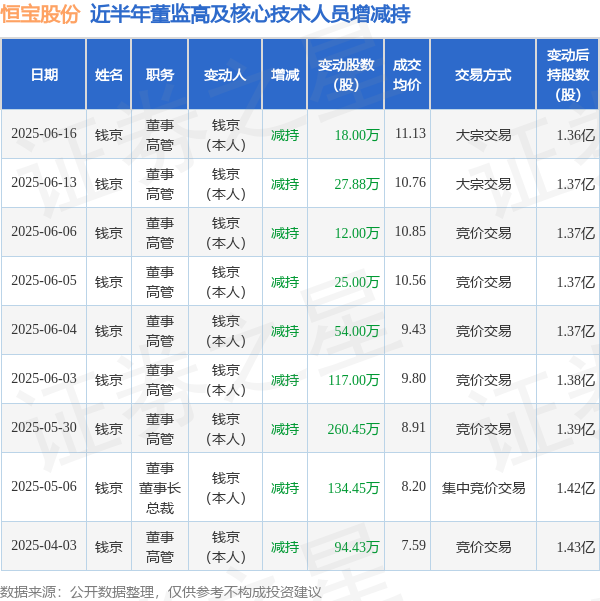The image size is (600, 601).
Task: Click 大宗交易 in the 2025-06-13 row
Action: (x=483, y=184)
